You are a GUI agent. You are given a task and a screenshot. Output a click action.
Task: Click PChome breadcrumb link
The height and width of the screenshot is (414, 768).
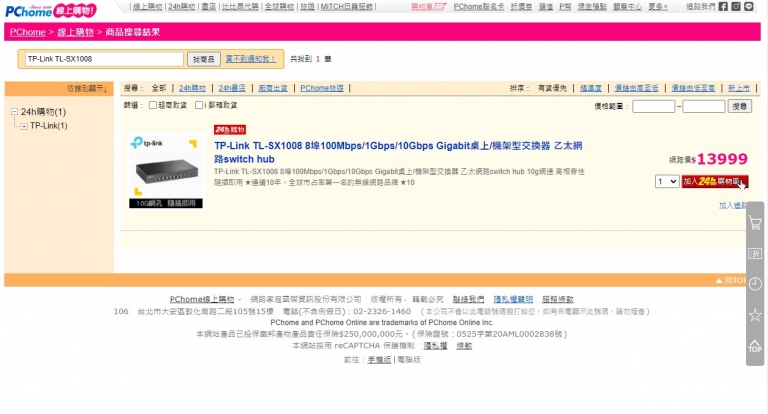coord(27,32)
